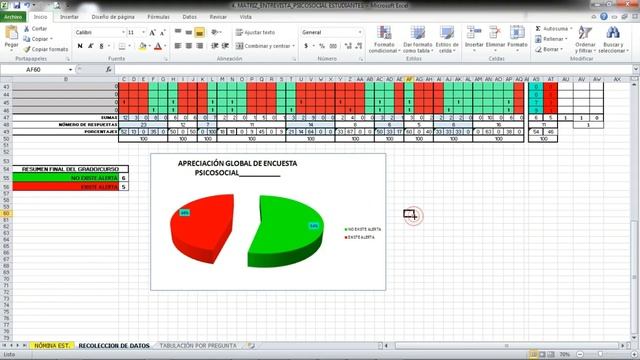This screenshot has width=640, height=360.
Task: Open the font size 11 dropdown
Action: point(143,32)
